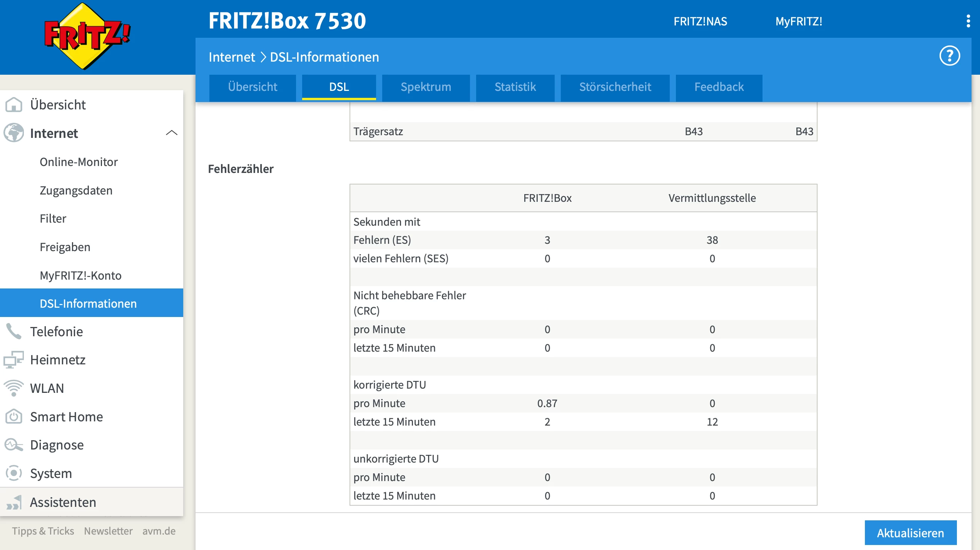Switch to the Spektrum tab
Viewport: 980px width, 550px height.
[426, 87]
